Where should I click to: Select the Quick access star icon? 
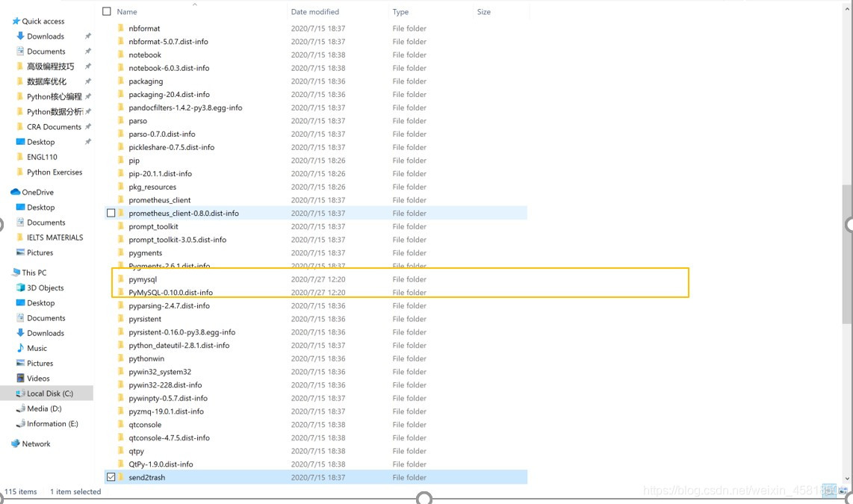point(16,21)
